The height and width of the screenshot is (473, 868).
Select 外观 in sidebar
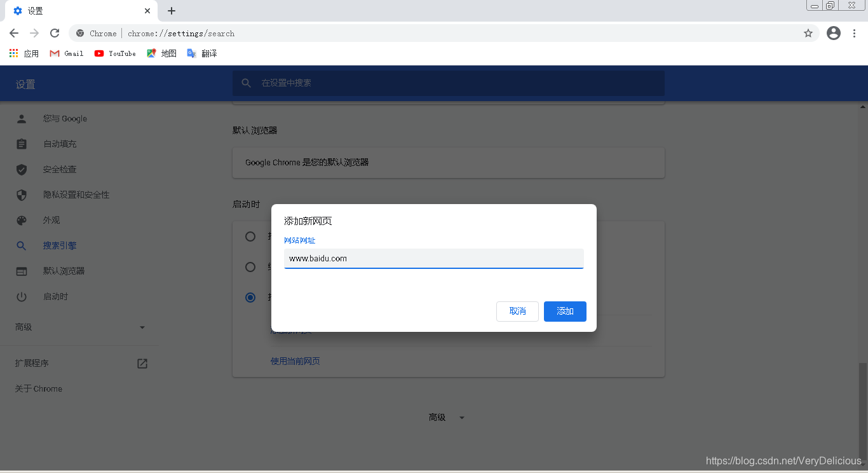(x=51, y=220)
